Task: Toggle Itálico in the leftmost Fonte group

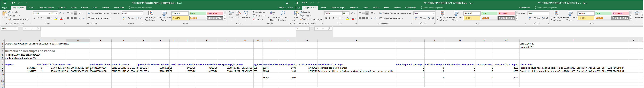Action: [38, 18]
